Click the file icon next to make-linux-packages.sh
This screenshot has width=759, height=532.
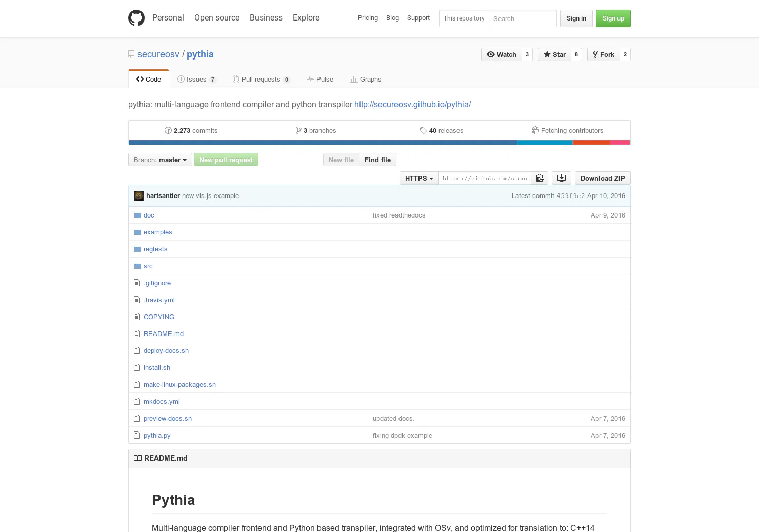pyautogui.click(x=137, y=384)
